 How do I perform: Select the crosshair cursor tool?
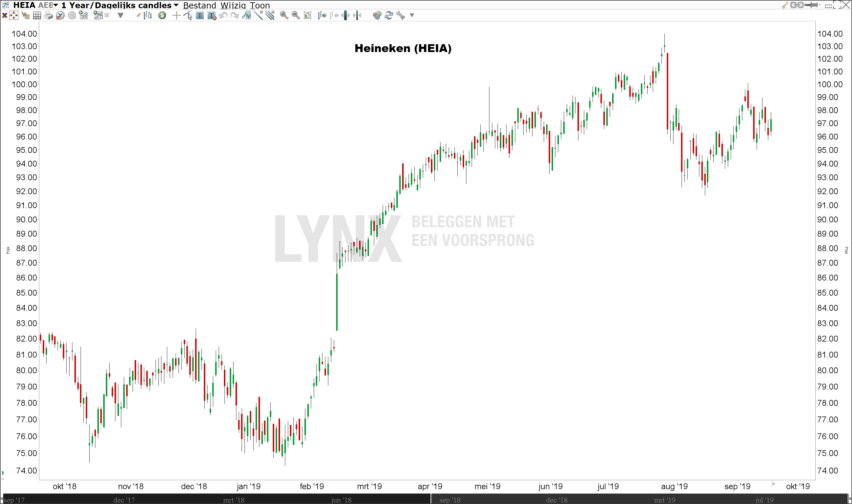[176, 15]
